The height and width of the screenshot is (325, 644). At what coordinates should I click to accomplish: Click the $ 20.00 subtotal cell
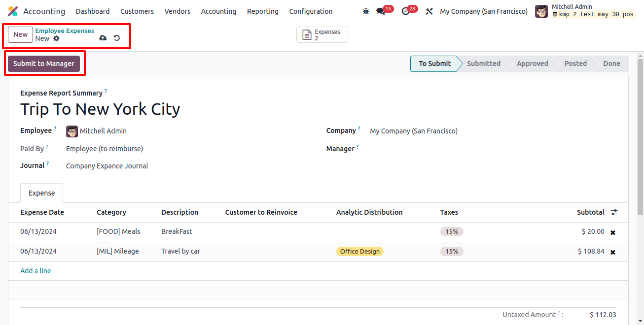click(x=593, y=231)
